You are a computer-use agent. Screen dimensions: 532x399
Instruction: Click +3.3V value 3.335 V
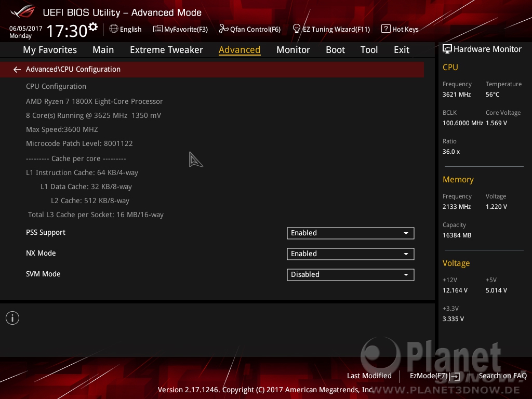453,319
